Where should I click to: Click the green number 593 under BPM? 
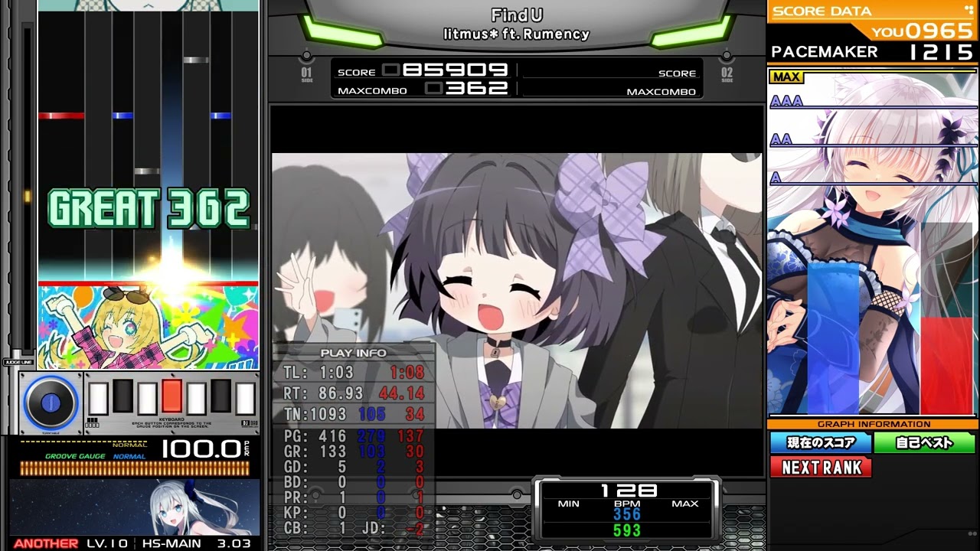[626, 530]
